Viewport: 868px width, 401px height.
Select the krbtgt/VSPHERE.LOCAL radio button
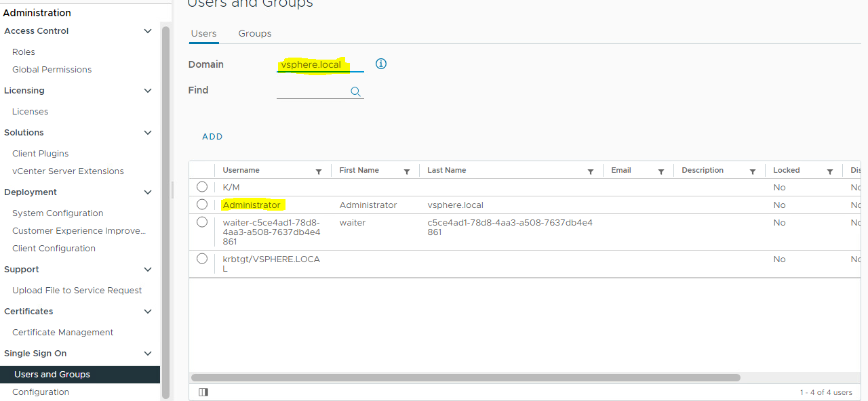click(x=202, y=259)
